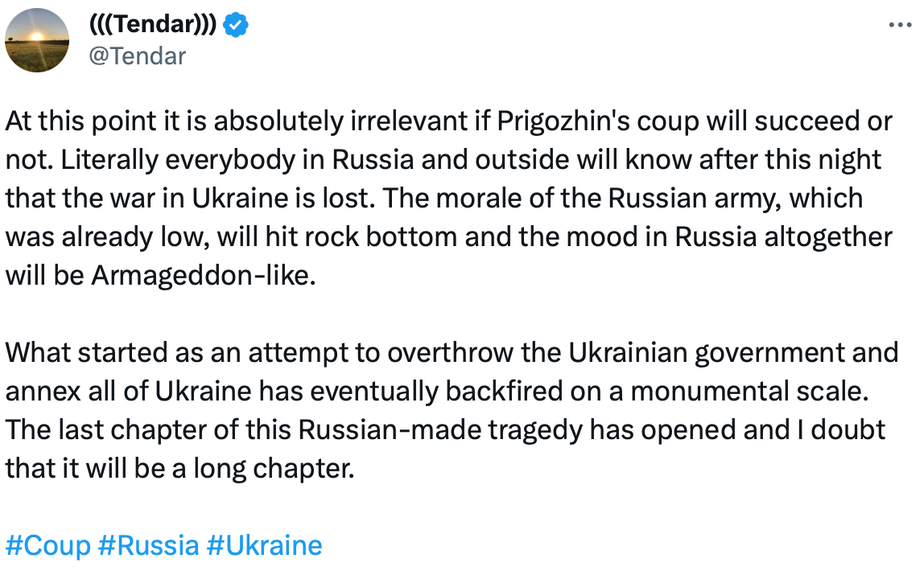Open the (((Tendar))) display name profile
The width and height of the screenshot is (924, 571).
(153, 24)
